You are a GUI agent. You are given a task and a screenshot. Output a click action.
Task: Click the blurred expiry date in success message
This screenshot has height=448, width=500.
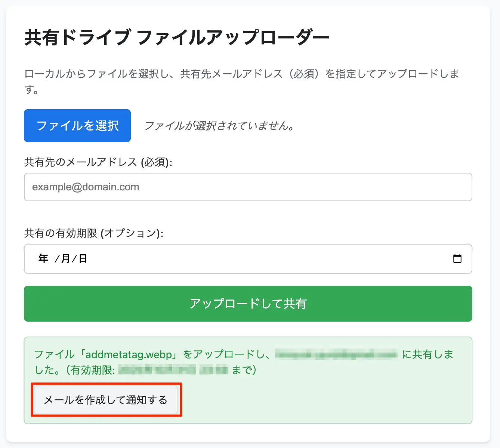tap(173, 370)
